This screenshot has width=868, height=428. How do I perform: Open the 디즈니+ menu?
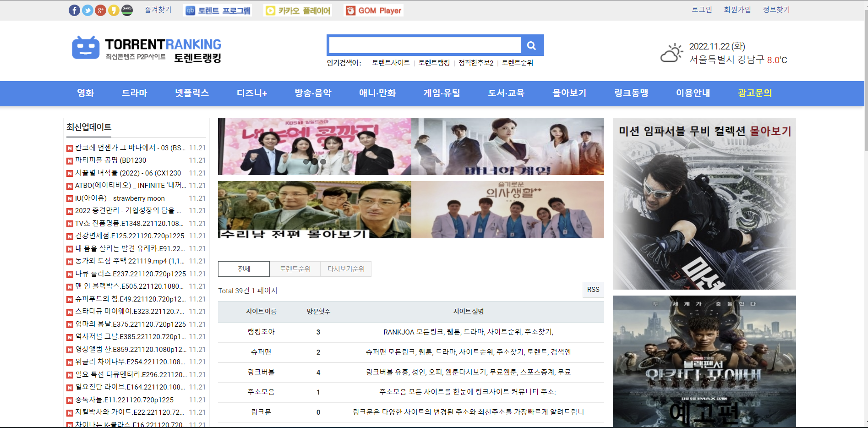coord(252,93)
